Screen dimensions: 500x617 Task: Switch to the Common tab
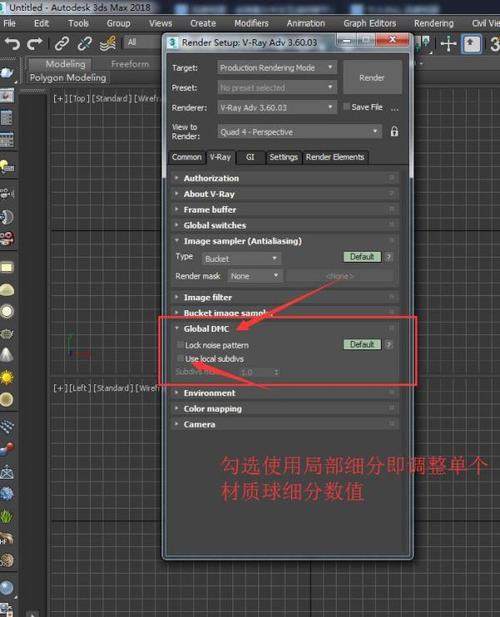pyautogui.click(x=186, y=157)
